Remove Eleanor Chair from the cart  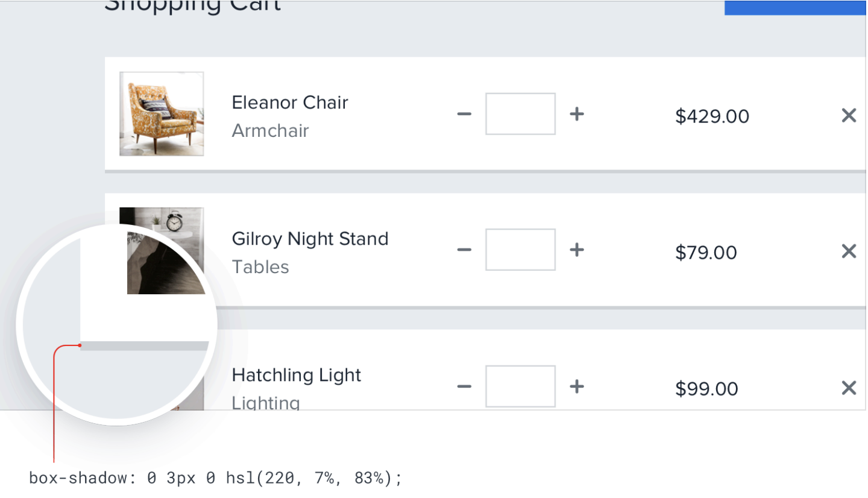(849, 115)
